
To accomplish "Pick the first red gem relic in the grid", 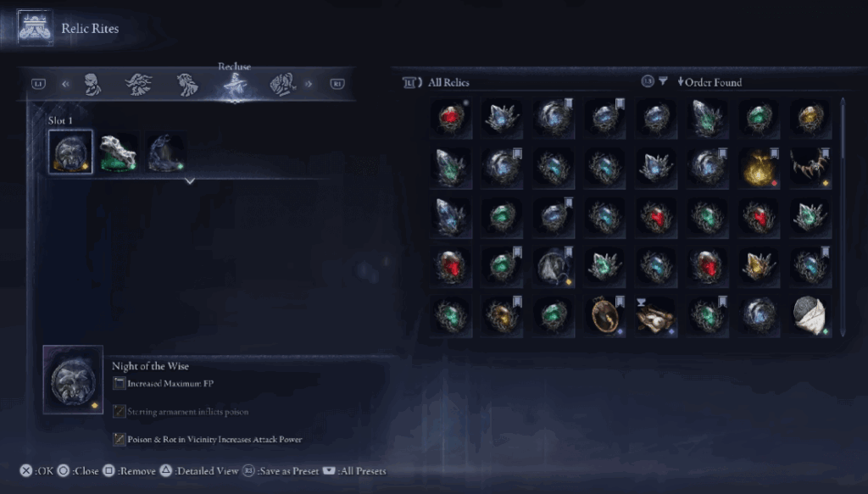I will tap(451, 118).
